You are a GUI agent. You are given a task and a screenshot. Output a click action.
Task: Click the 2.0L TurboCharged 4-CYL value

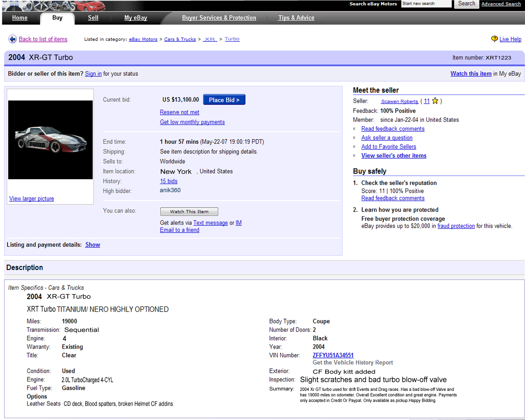pos(87,380)
